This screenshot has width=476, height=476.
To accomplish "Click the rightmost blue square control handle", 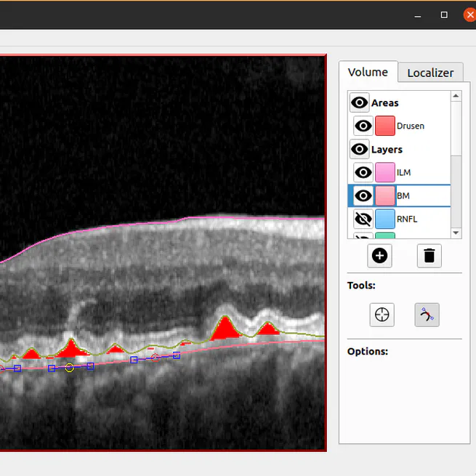I will 177,355.
